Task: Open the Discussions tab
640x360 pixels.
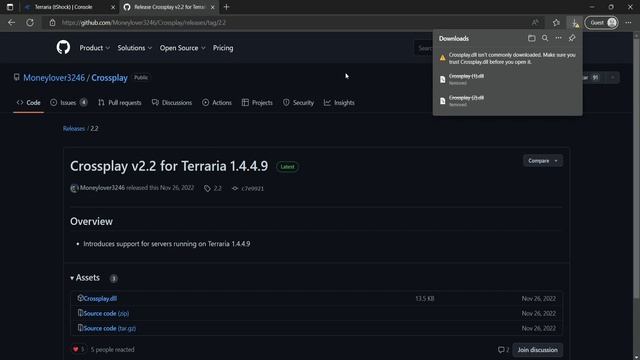Action: [172, 102]
